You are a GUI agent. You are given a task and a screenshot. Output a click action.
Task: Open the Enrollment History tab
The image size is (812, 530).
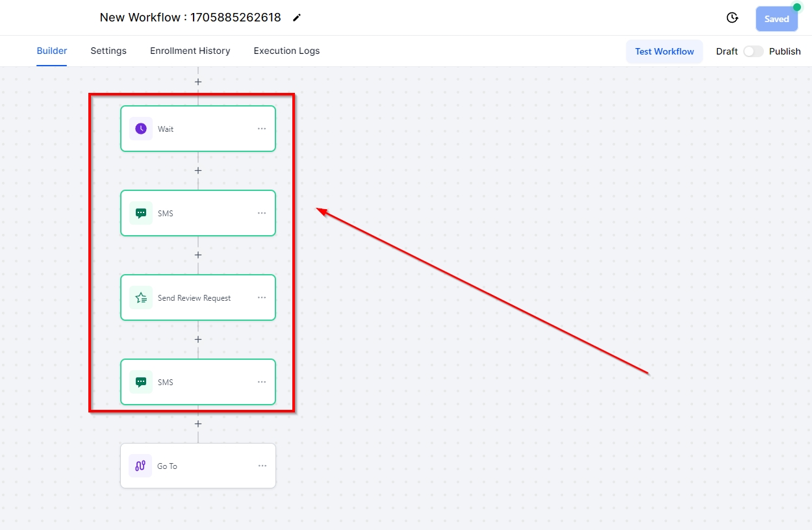click(x=190, y=51)
